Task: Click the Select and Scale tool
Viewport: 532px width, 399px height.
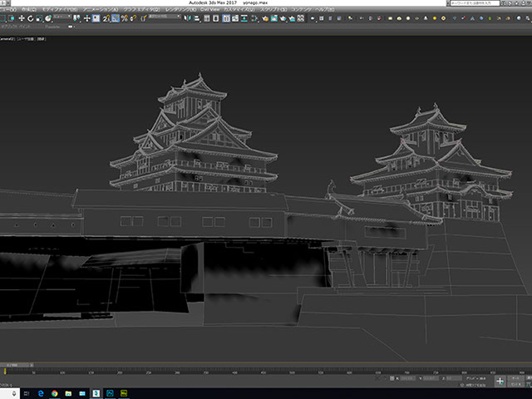Action: coord(39,18)
